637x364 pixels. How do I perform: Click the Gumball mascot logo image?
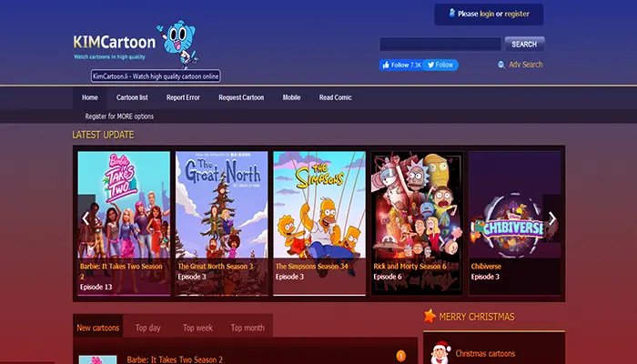(x=178, y=44)
